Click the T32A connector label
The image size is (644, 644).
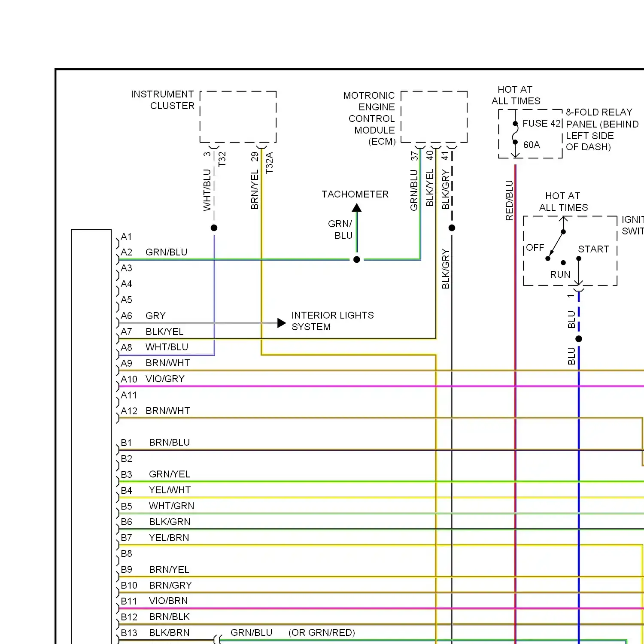pyautogui.click(x=269, y=163)
